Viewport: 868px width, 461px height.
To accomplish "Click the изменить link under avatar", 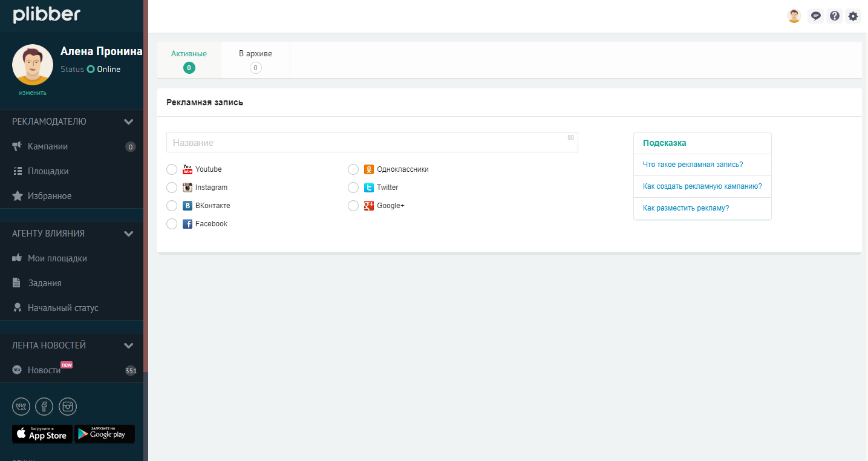I will point(33,93).
